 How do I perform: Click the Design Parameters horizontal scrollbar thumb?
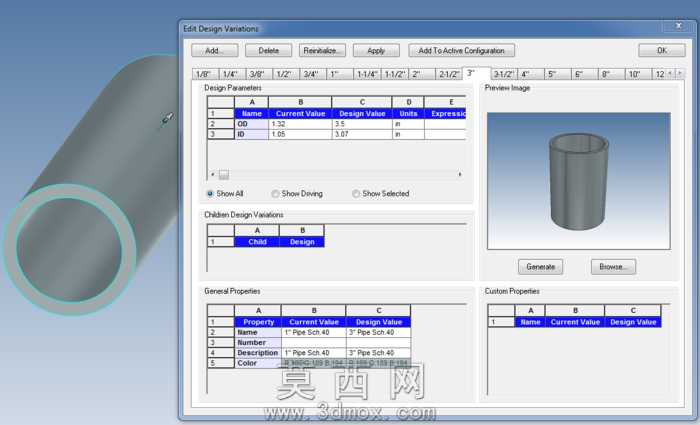(224, 175)
